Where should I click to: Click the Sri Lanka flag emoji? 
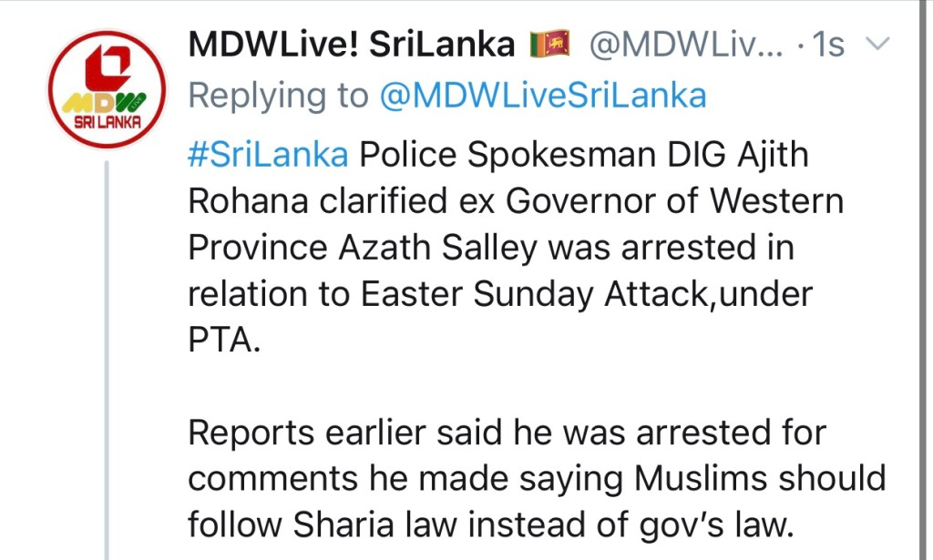pos(549,43)
